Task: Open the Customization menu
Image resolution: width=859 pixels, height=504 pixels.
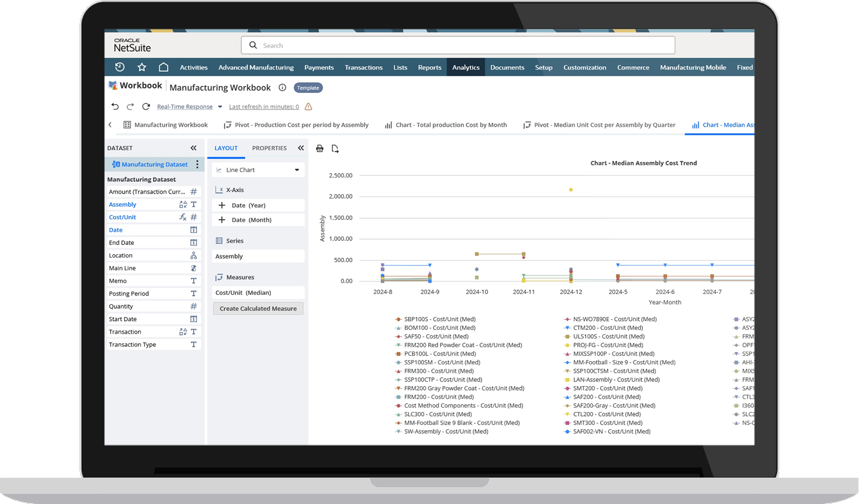Action: click(585, 67)
